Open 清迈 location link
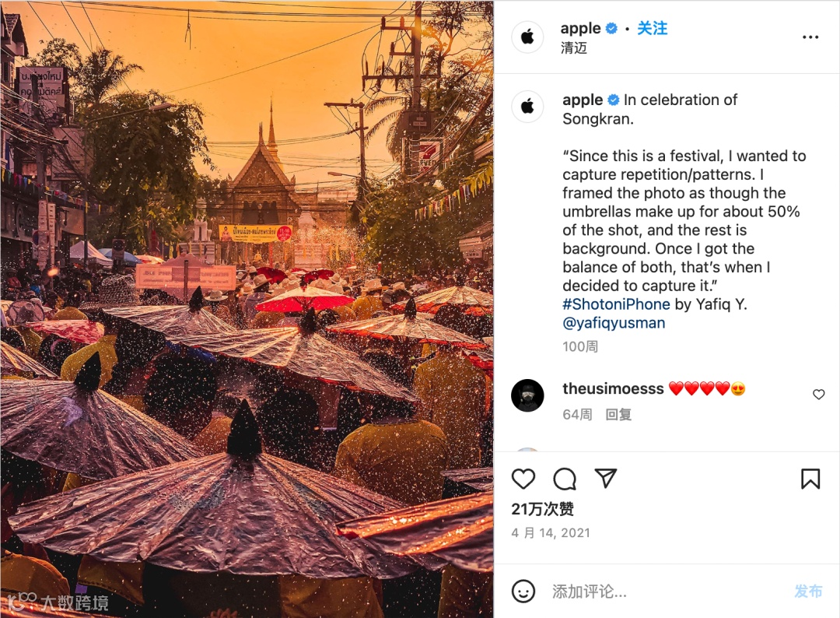 click(x=574, y=47)
